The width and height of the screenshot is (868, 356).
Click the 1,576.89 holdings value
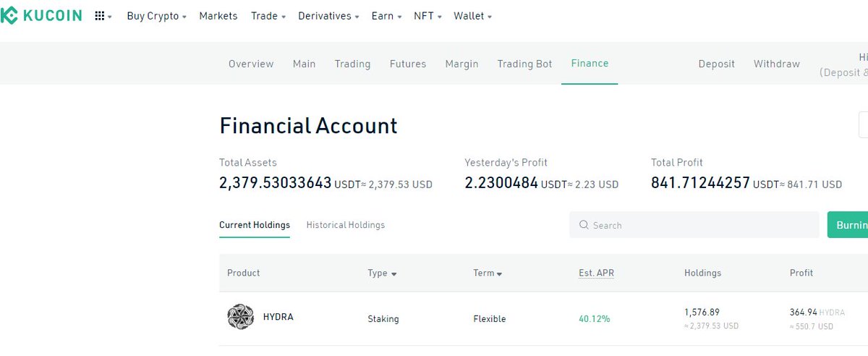[x=702, y=312]
